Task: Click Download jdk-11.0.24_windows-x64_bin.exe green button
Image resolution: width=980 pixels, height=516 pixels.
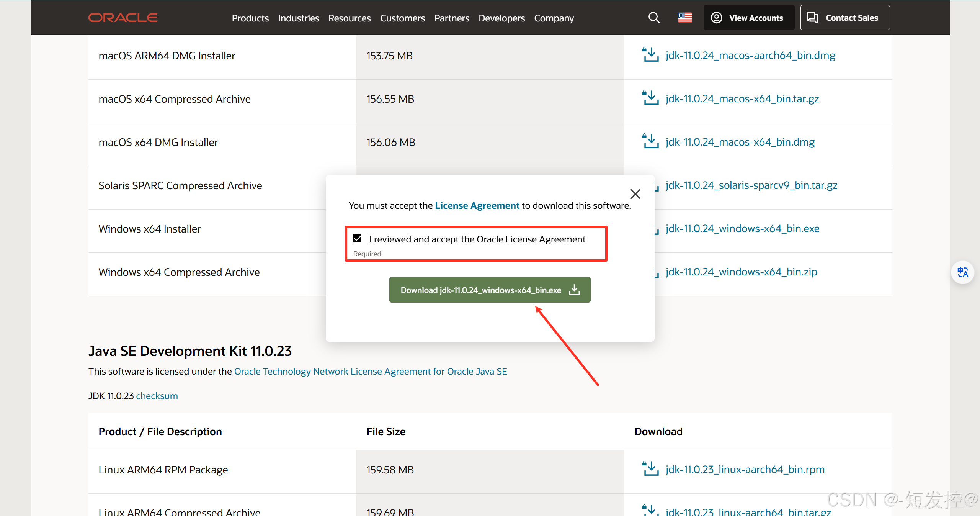Action: coord(490,290)
